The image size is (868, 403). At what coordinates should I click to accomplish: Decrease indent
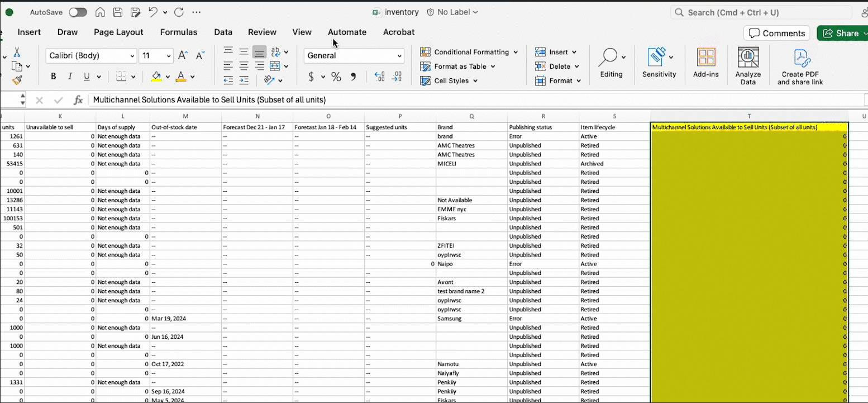pos(228,80)
